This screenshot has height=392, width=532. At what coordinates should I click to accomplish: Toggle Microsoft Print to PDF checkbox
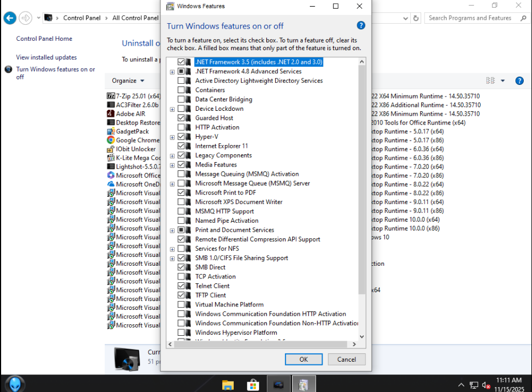coord(181,192)
